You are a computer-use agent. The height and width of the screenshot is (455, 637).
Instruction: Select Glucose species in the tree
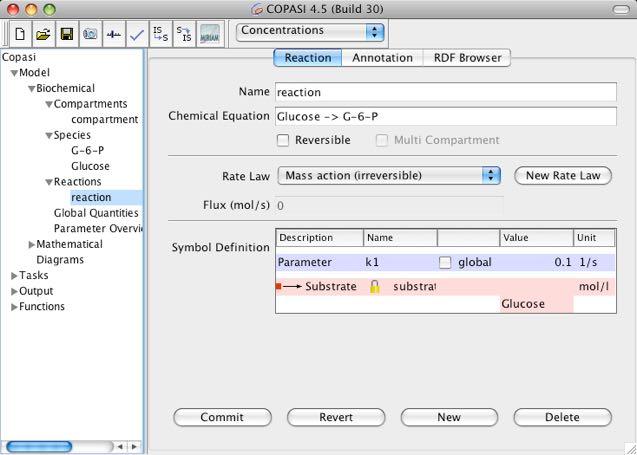[x=90, y=167]
